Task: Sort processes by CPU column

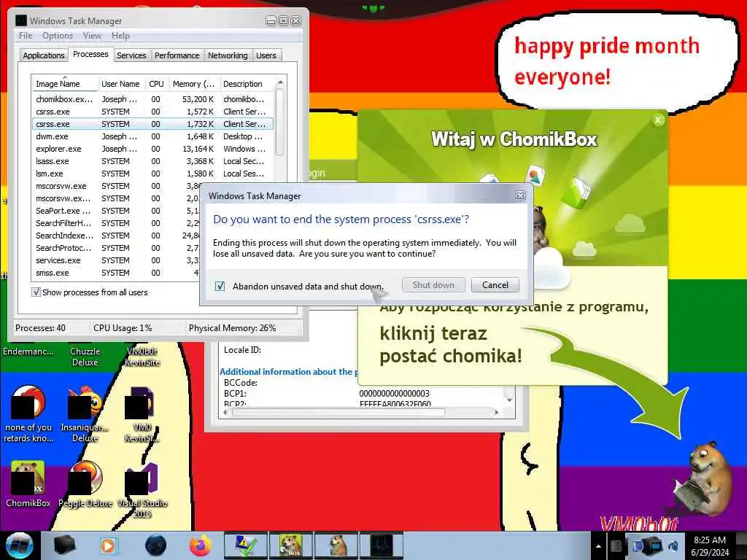Action: tap(156, 83)
